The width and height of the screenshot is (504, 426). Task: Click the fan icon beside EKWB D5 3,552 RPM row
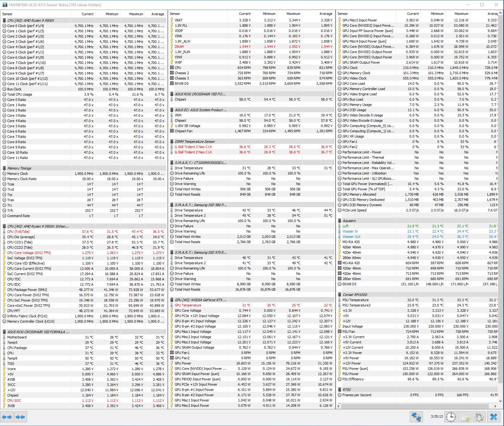click(172, 84)
